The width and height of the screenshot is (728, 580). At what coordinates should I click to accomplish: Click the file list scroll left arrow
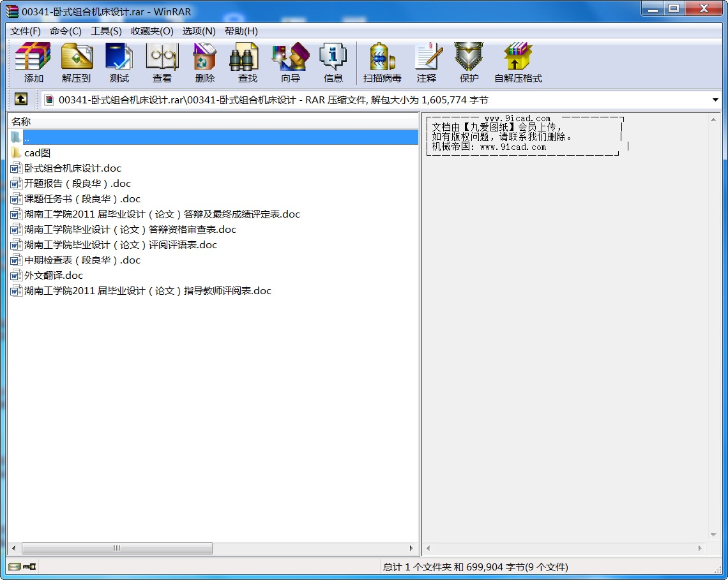(14, 548)
